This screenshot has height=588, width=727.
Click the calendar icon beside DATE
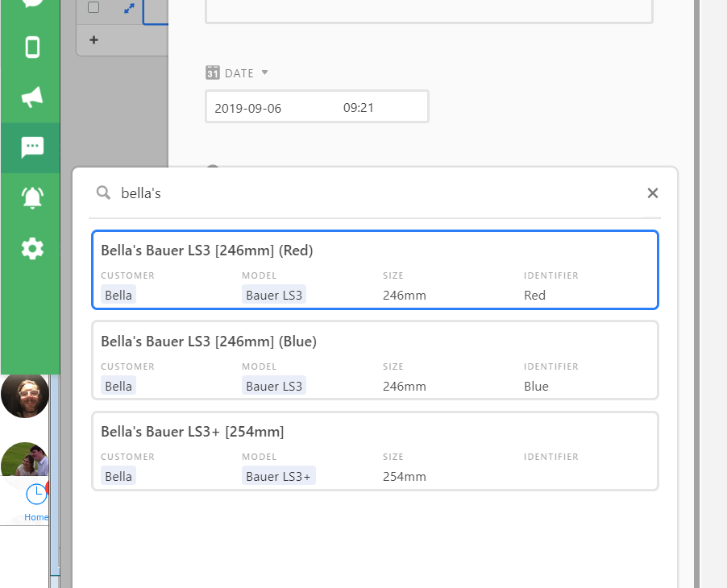tap(212, 72)
